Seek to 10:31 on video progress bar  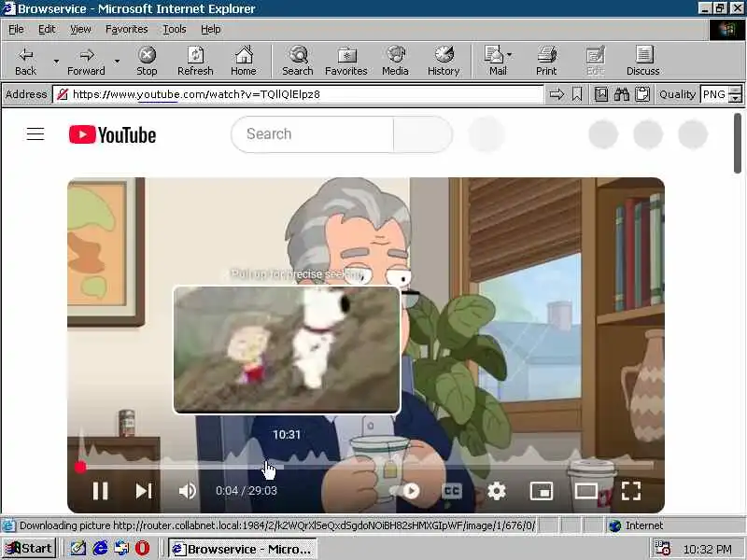click(287, 468)
